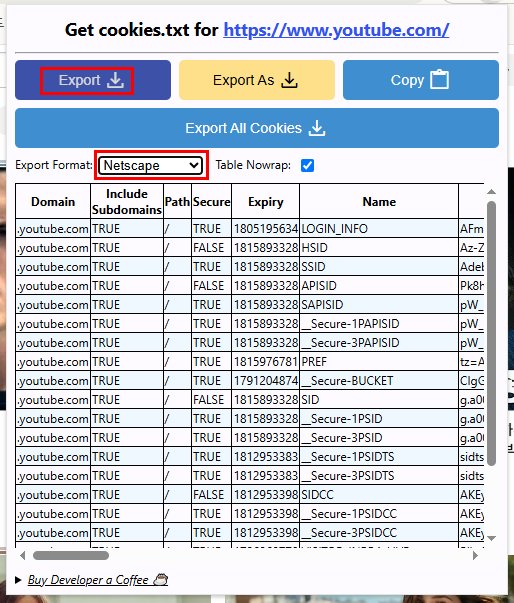Open the Export Format dropdown
514x603 pixels.
[x=151, y=165]
